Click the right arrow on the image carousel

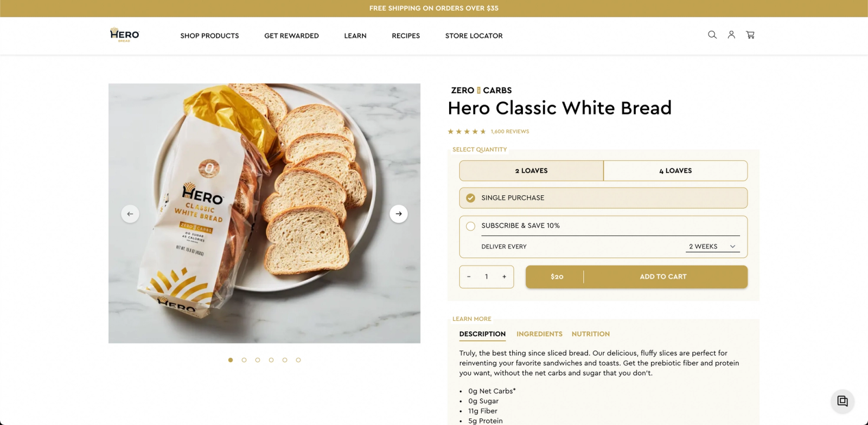(399, 214)
